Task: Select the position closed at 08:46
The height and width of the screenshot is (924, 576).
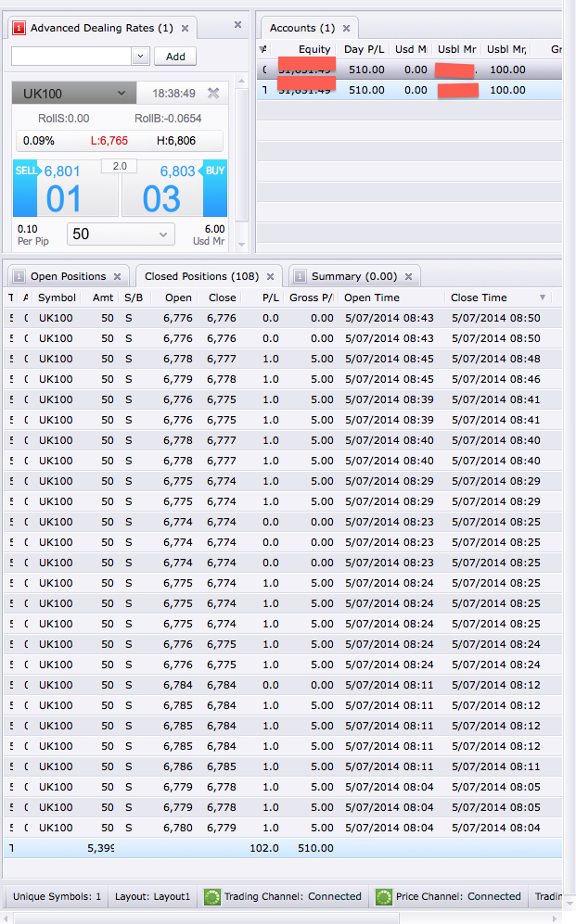Action: (283, 379)
